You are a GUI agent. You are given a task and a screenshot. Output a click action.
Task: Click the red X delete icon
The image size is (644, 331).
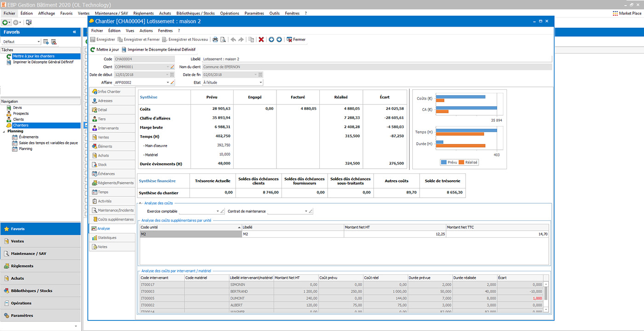[x=261, y=40]
